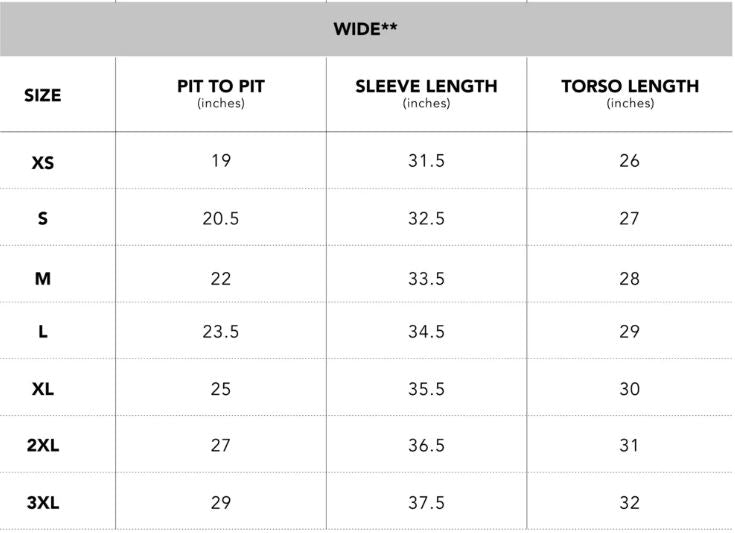Click the torso length value 26
This screenshot has width=735, height=533.
tap(629, 161)
